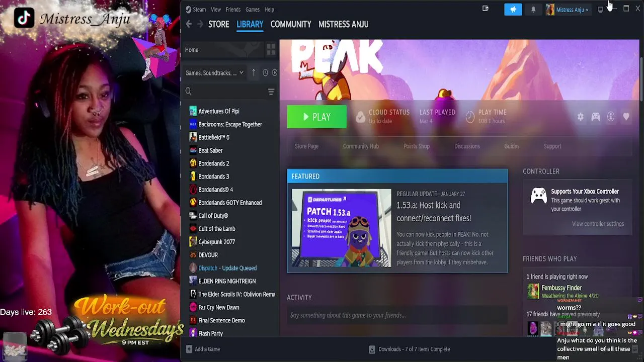
Task: Open the Support link
Action: pyautogui.click(x=552, y=146)
